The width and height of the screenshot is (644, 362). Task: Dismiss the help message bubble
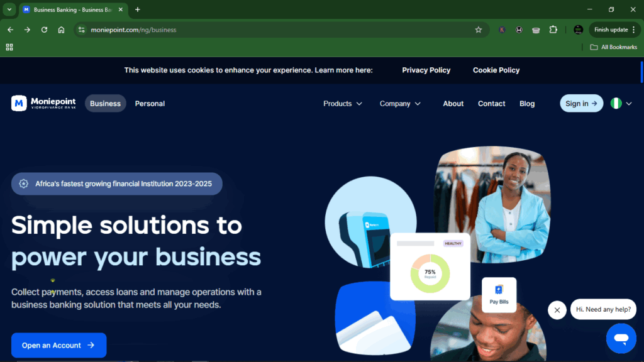coord(557,310)
